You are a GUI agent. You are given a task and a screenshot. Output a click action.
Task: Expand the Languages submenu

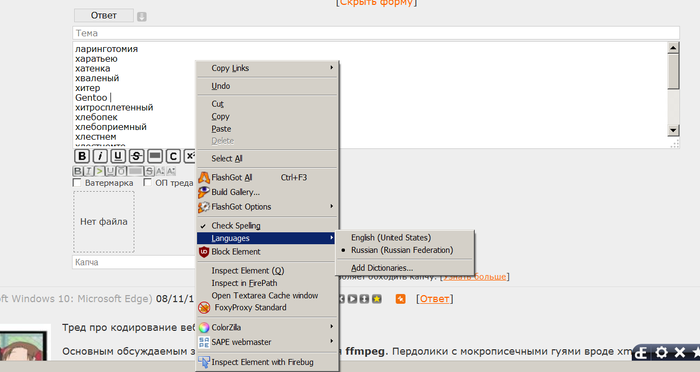pyautogui.click(x=267, y=238)
